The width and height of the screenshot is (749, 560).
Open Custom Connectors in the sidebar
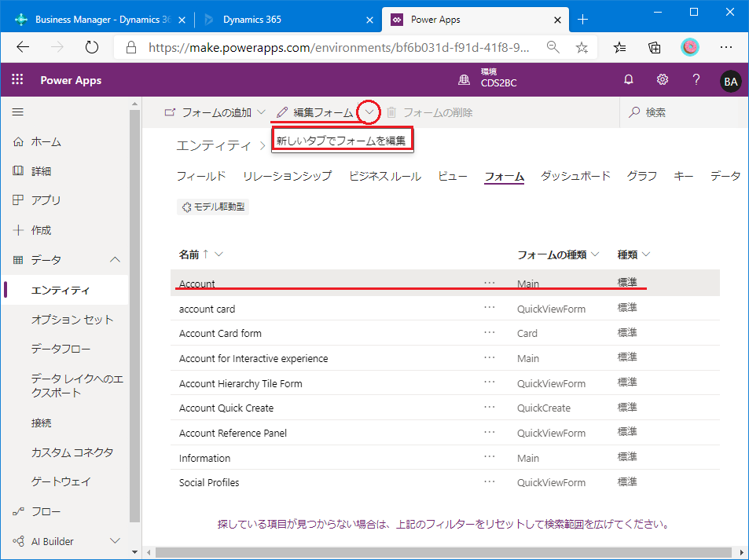click(x=72, y=452)
